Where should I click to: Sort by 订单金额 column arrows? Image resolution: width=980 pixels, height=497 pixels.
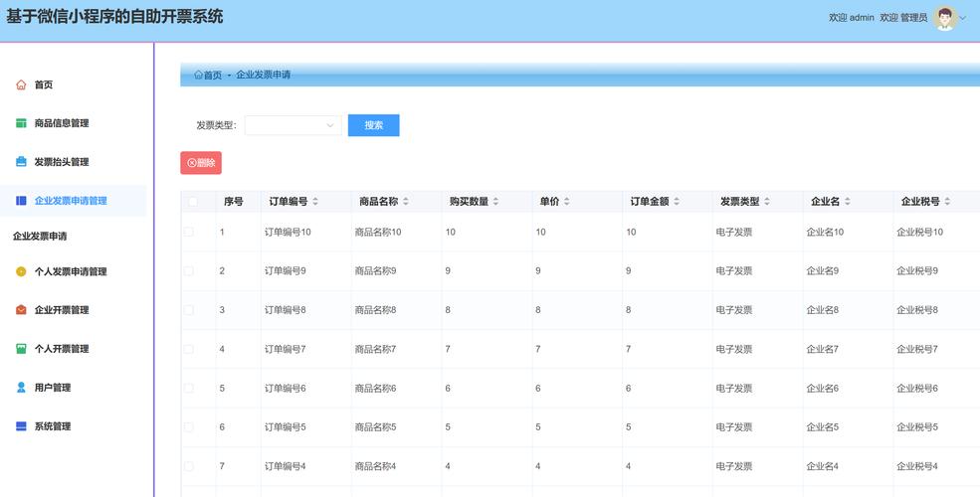pyautogui.click(x=677, y=201)
